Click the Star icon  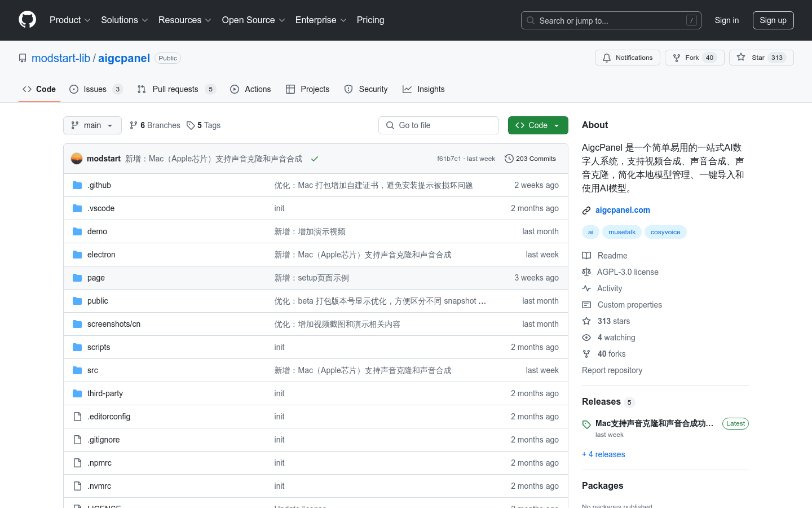point(741,58)
